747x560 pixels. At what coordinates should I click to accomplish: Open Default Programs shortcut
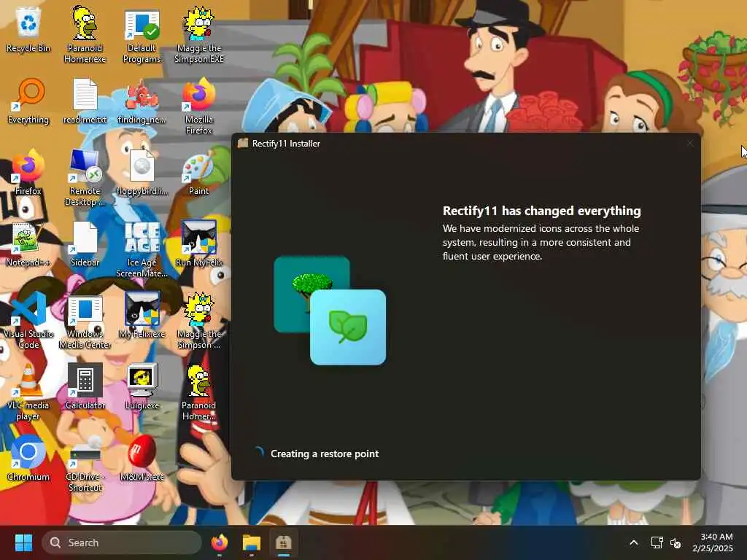click(x=142, y=36)
